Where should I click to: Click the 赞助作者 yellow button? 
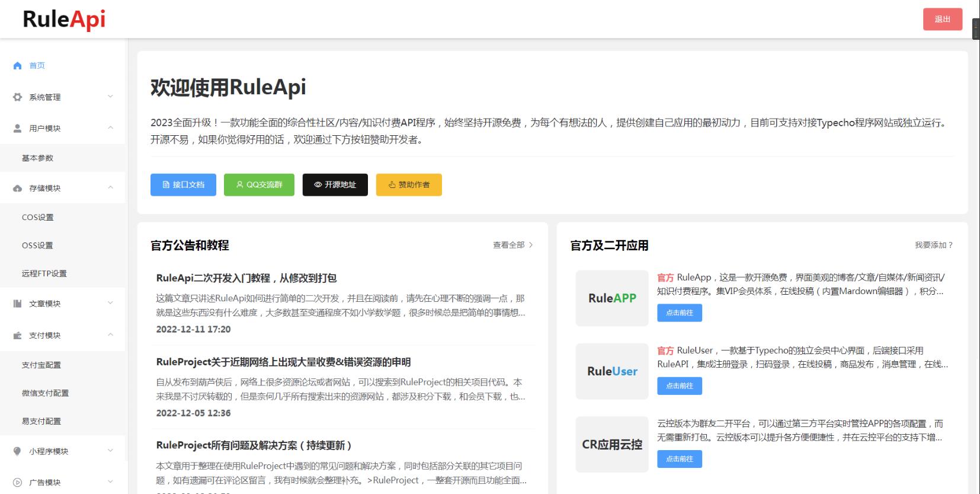point(409,185)
